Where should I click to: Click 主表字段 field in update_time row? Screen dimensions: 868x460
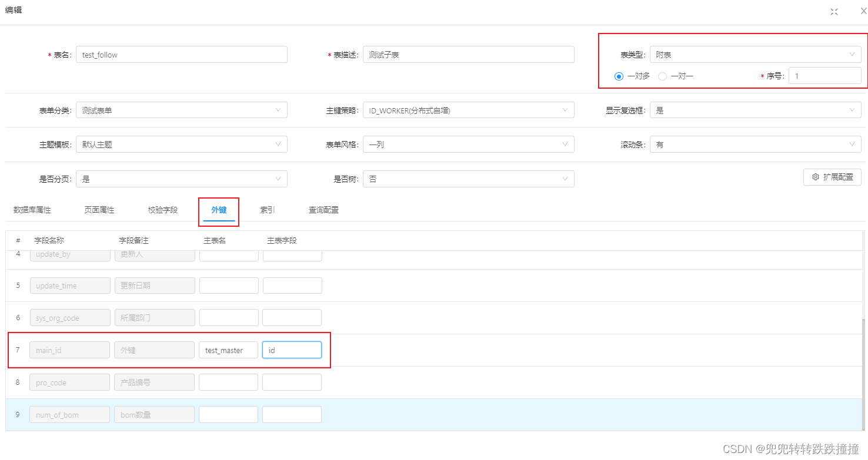click(x=292, y=286)
